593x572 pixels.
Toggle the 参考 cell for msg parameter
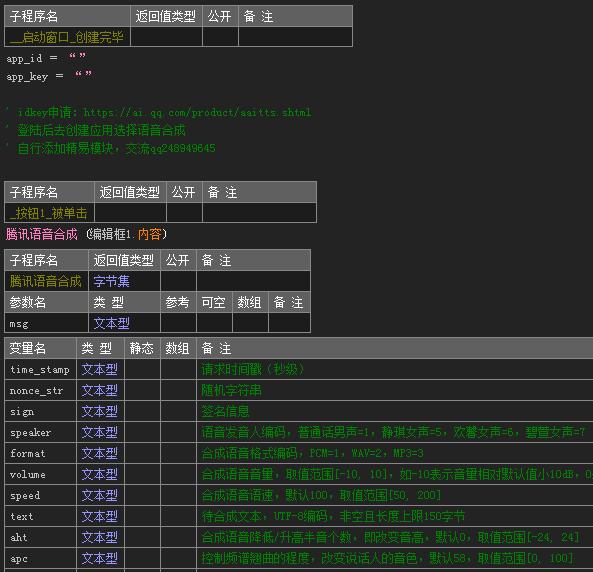tap(178, 323)
